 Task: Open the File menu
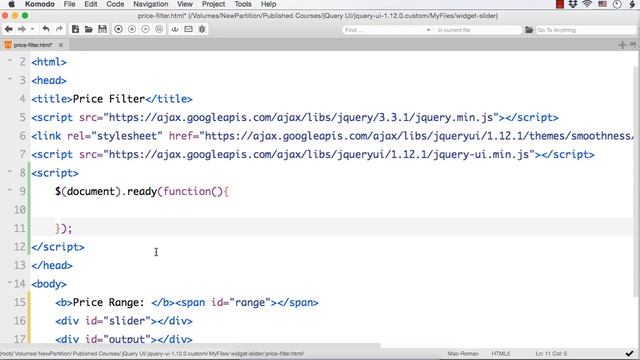coord(69,4)
